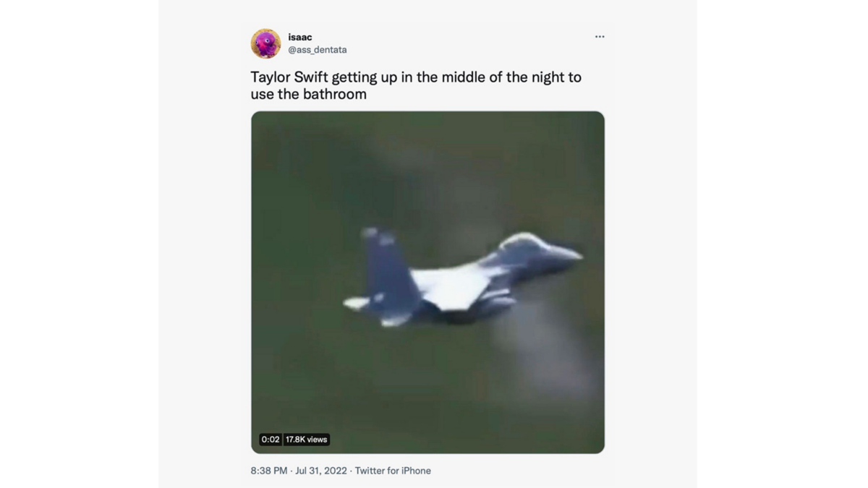Open the three-dot more options menu
This screenshot has width=868, height=488.
point(600,37)
